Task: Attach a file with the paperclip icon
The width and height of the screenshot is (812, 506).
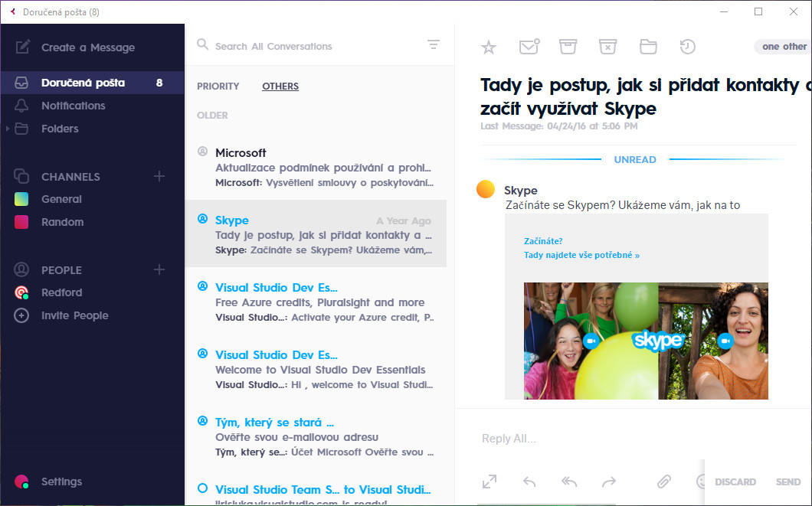Action: point(664,482)
